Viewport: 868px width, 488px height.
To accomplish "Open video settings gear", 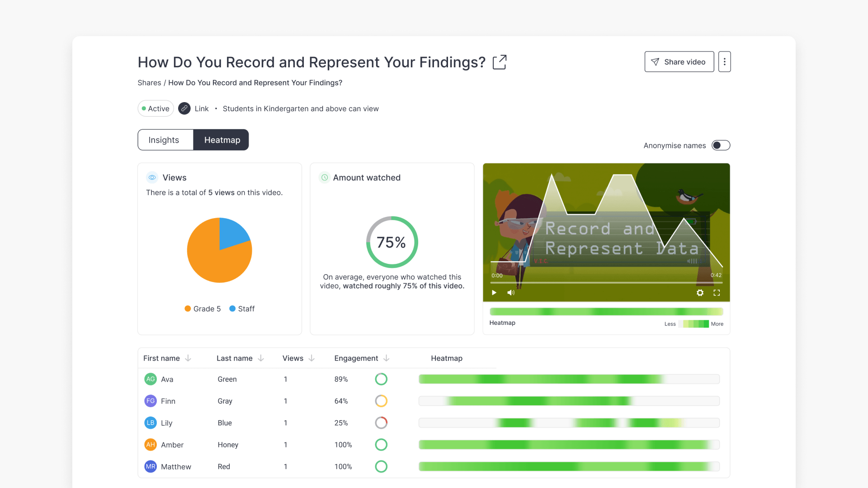I will tap(700, 293).
